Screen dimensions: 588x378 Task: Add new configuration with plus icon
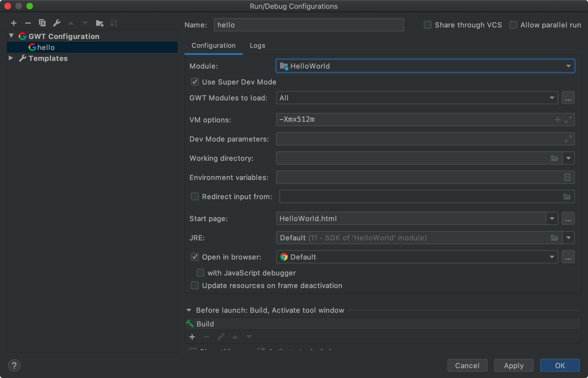pyautogui.click(x=14, y=23)
